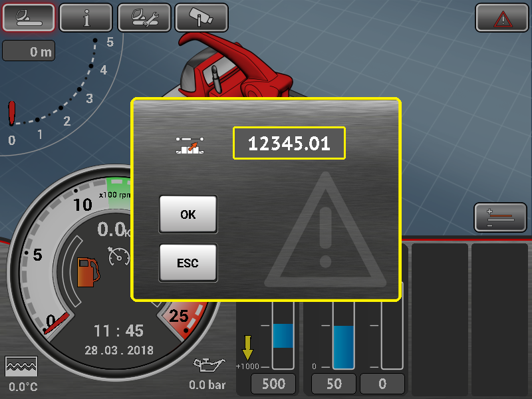Image resolution: width=532 pixels, height=399 pixels.
Task: Open the plus/minus adjustment button
Action: click(x=500, y=217)
